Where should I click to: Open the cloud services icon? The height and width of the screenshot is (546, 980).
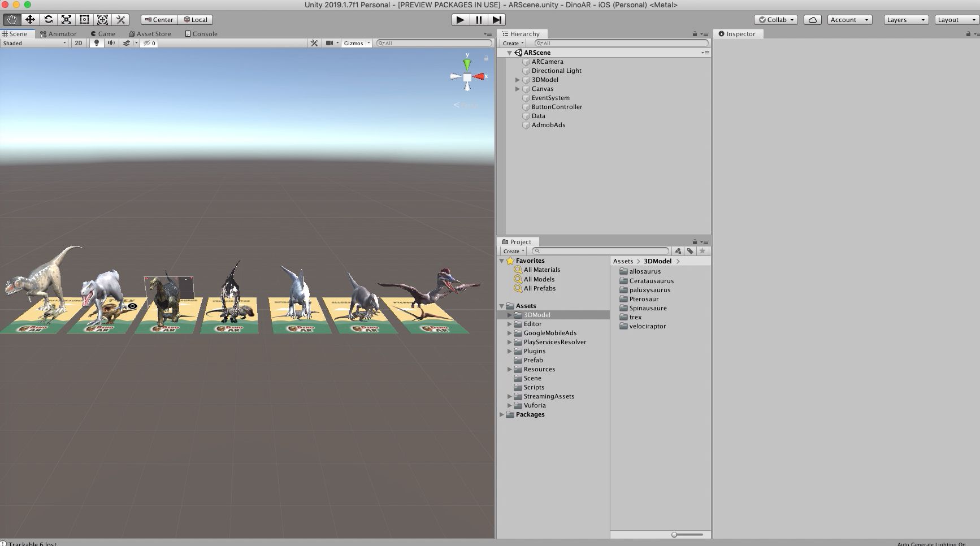[812, 20]
